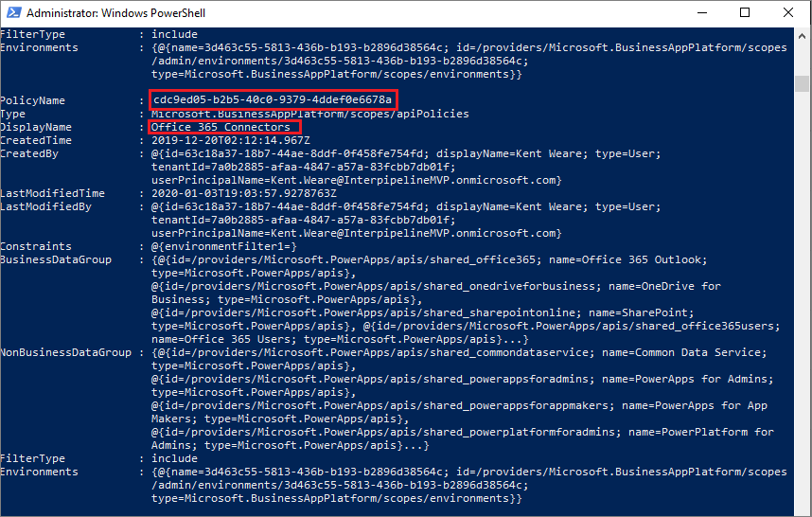Click the vertical scrollbar thumb
This screenshot has width=812, height=517.
point(803,83)
